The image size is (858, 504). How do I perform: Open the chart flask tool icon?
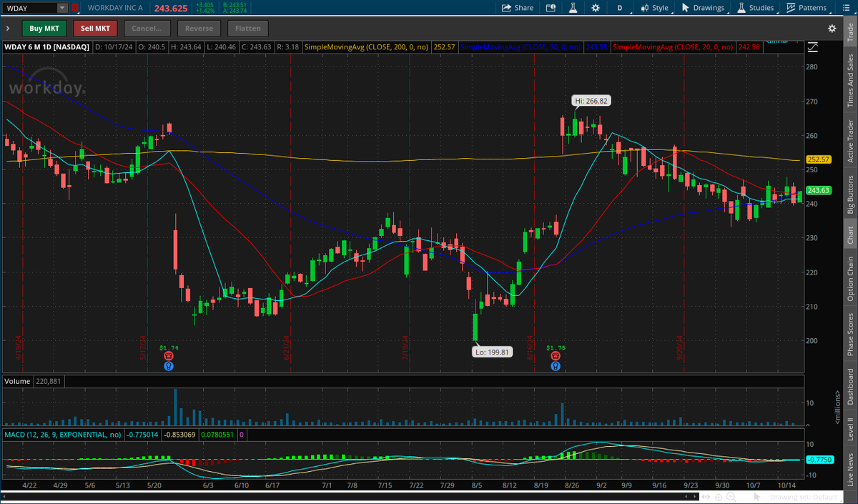573,8
